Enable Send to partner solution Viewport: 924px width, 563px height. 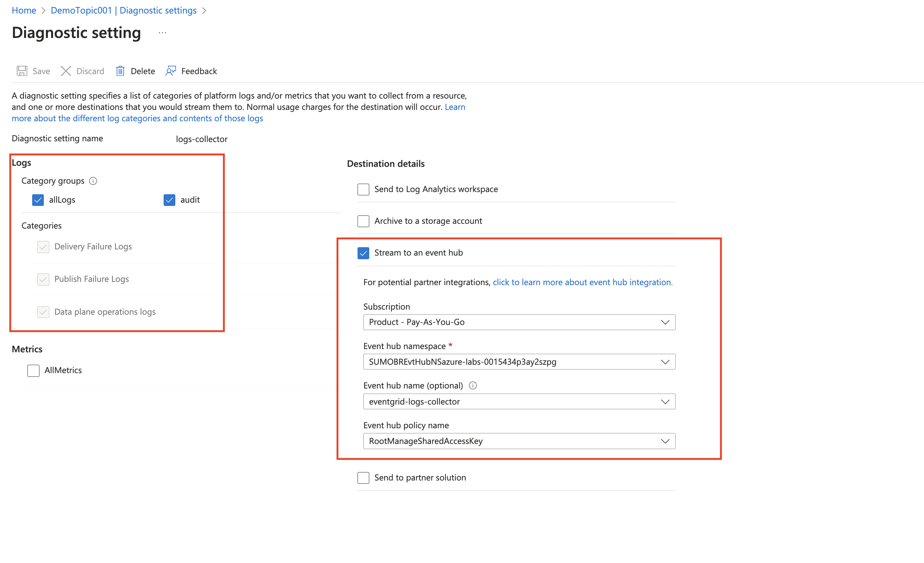point(363,478)
